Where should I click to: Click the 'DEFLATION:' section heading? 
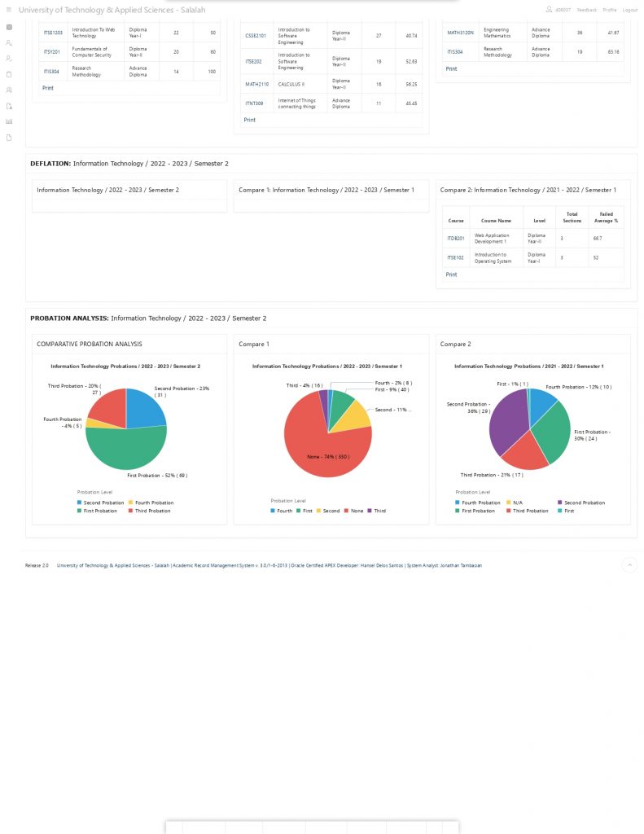click(50, 164)
